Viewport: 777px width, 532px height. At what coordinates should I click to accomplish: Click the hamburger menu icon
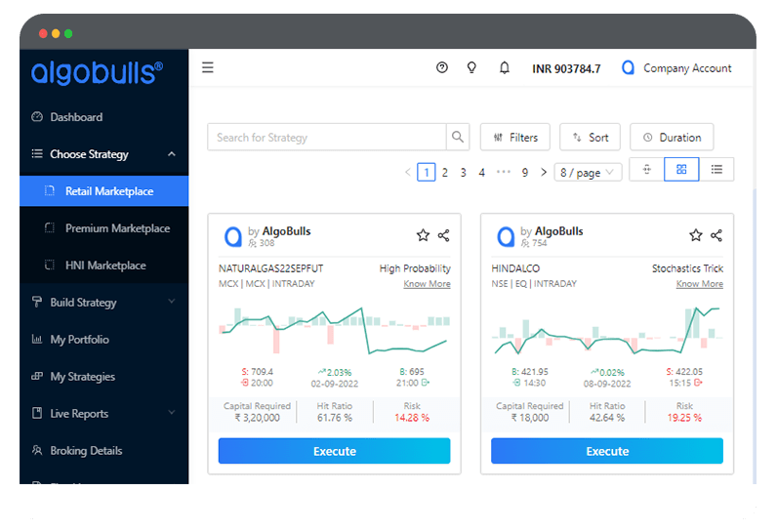coord(207,68)
